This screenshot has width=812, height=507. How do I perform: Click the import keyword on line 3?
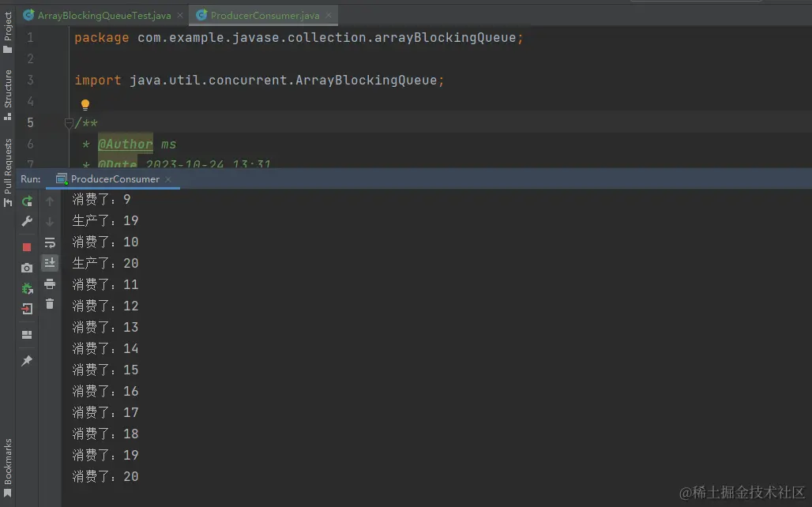(98, 81)
